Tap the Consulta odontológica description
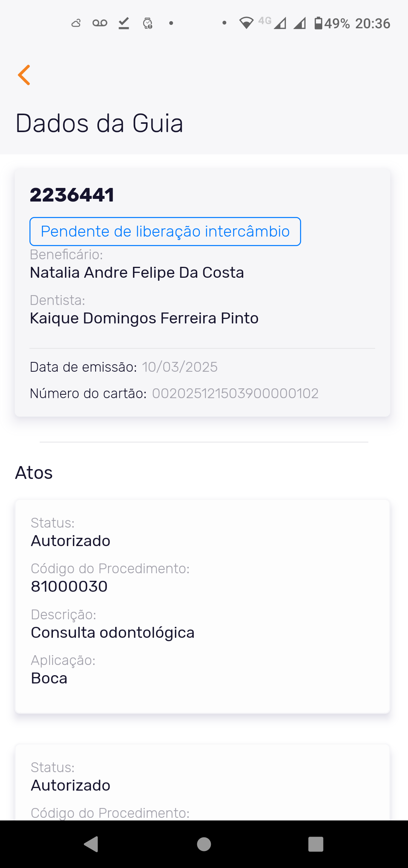The height and width of the screenshot is (868, 408). 113,633
